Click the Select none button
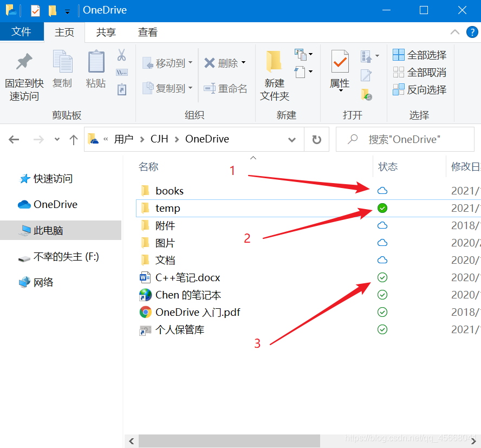Screen dimensions: 481x448 419,73
